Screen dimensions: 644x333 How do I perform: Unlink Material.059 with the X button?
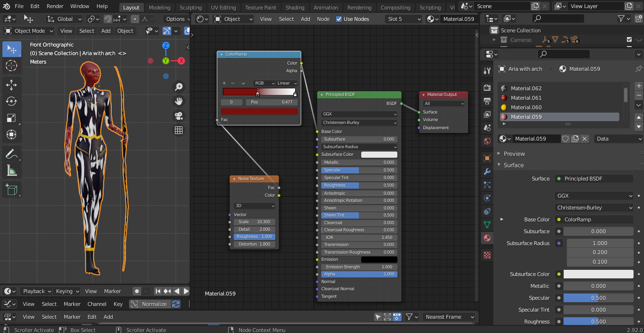tap(585, 139)
